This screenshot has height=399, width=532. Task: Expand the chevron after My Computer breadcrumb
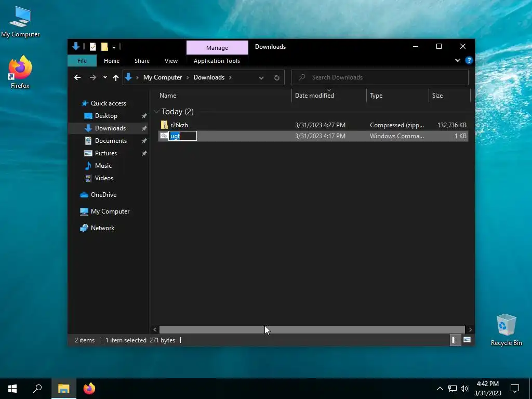[x=188, y=77]
